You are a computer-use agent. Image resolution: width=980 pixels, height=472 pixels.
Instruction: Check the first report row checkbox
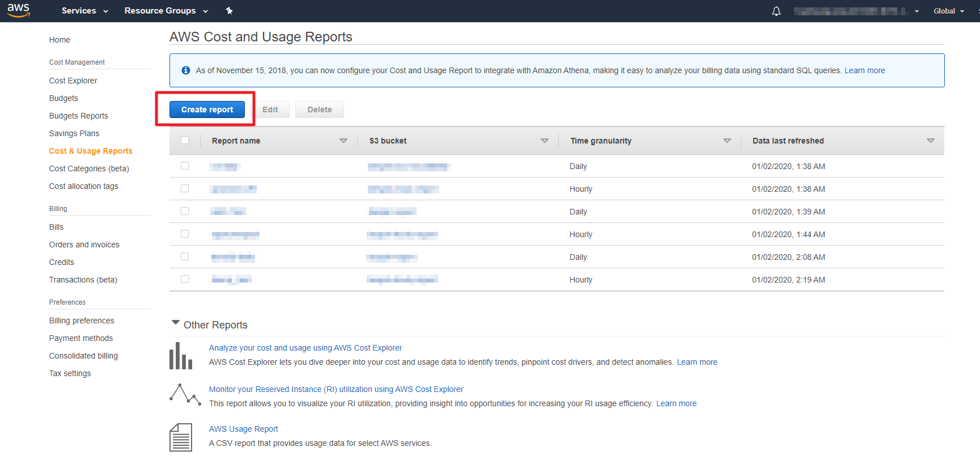(x=185, y=166)
